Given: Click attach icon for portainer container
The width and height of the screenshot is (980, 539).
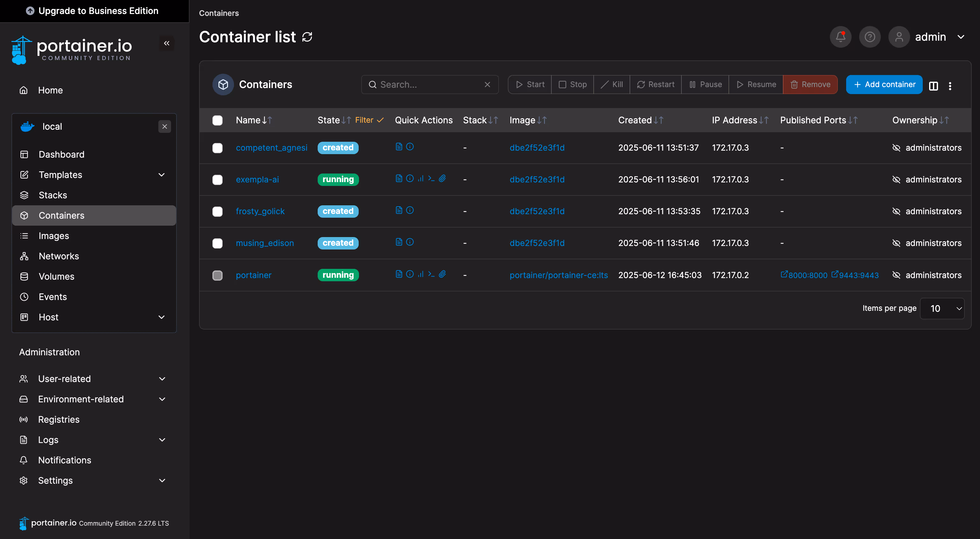Looking at the screenshot, I should (x=442, y=274).
